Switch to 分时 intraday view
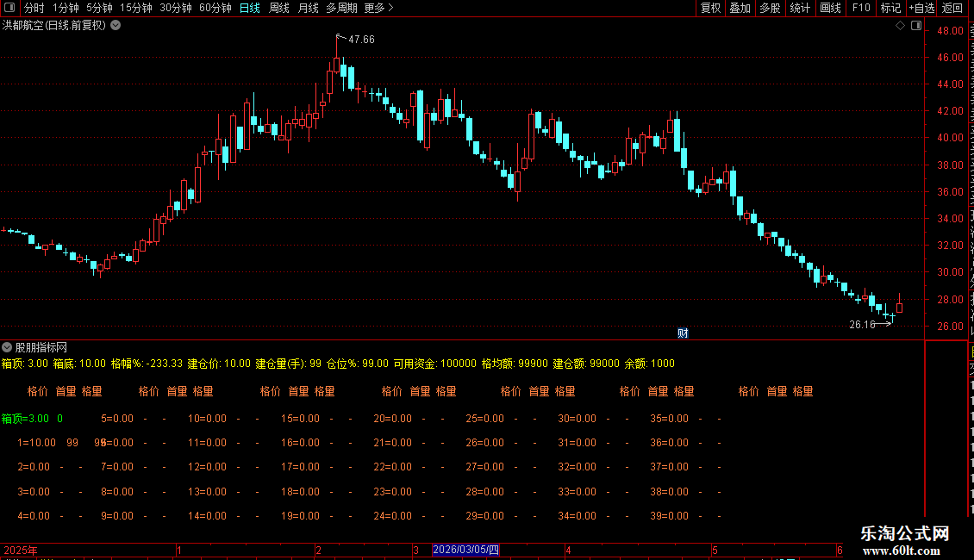This screenshot has width=974, height=560. tap(34, 8)
